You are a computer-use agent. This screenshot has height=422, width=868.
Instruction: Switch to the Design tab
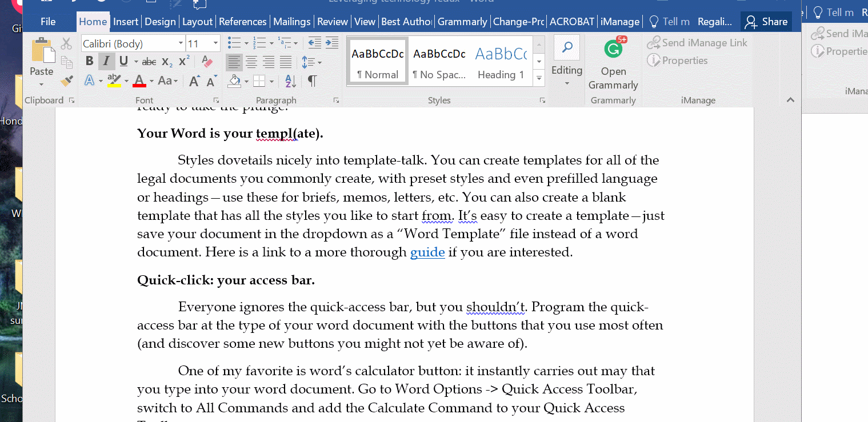(x=160, y=22)
